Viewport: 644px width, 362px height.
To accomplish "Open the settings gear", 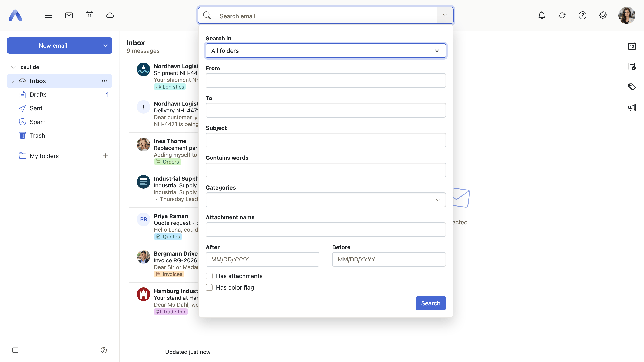I will tap(603, 16).
